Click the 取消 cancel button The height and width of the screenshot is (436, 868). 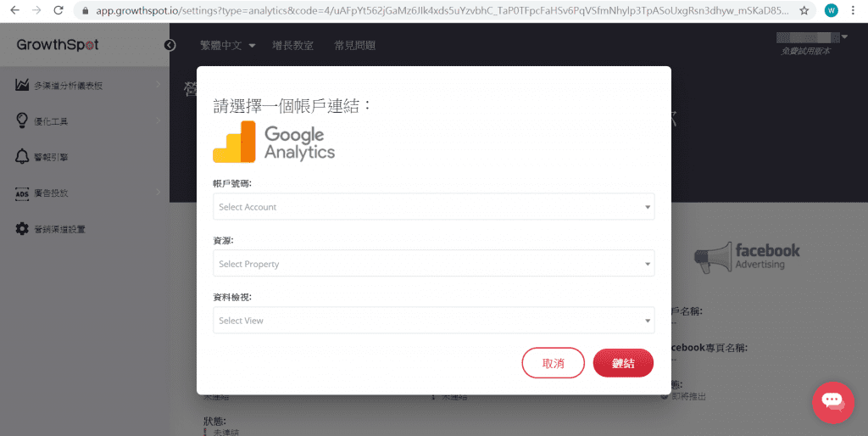(x=553, y=363)
